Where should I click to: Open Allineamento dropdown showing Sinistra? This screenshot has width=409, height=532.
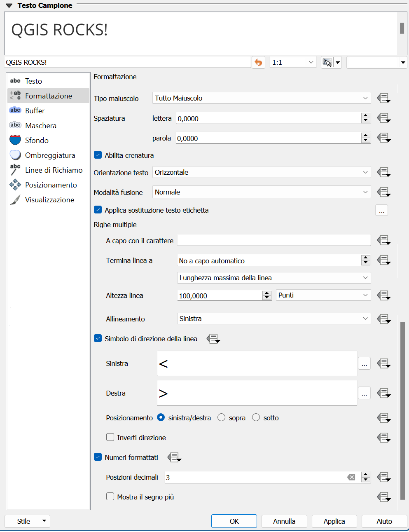pos(274,319)
